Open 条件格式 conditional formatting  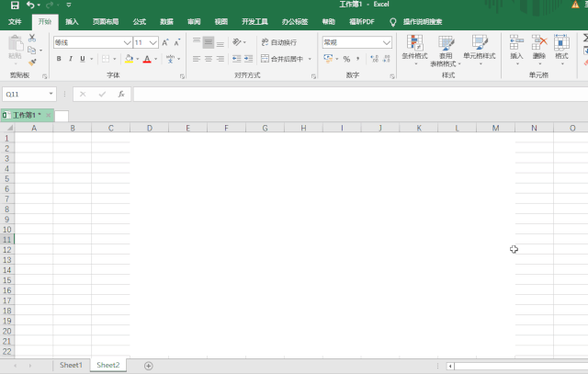click(x=414, y=50)
